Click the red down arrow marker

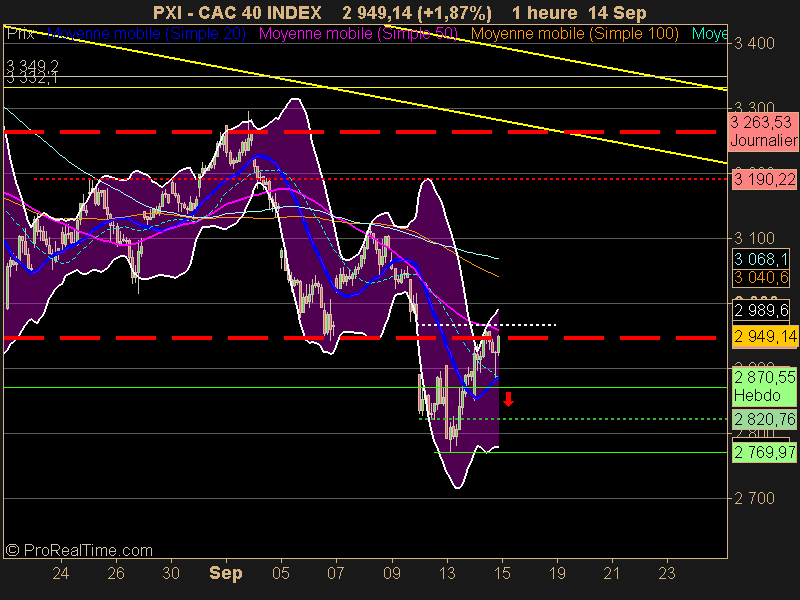coord(508,399)
